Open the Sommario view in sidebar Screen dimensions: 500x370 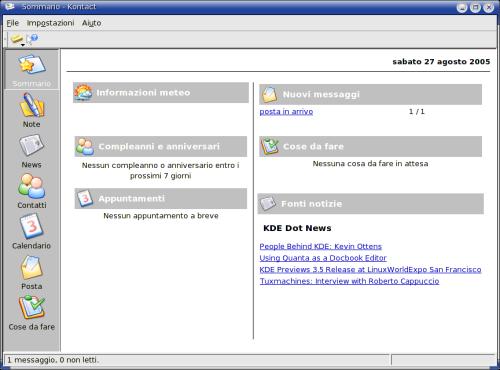coord(32,70)
